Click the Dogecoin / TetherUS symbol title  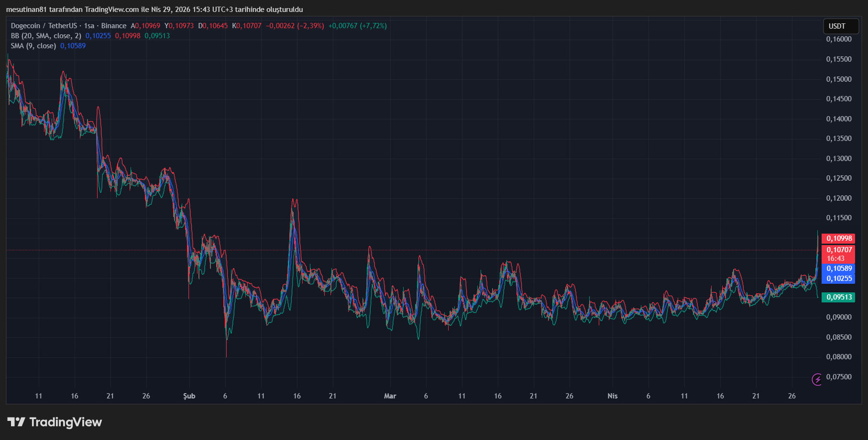(x=44, y=26)
